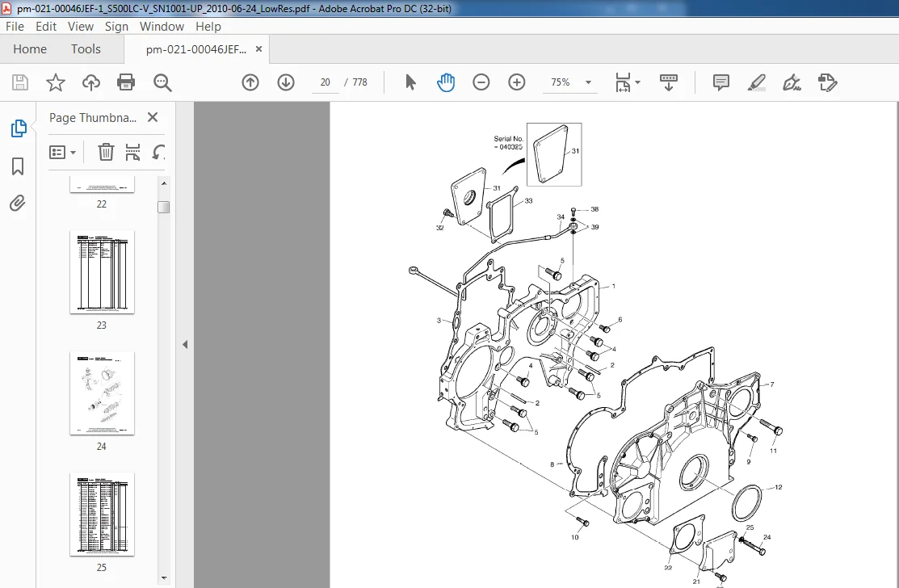Open the scrolling mode read tool

pos(669,82)
